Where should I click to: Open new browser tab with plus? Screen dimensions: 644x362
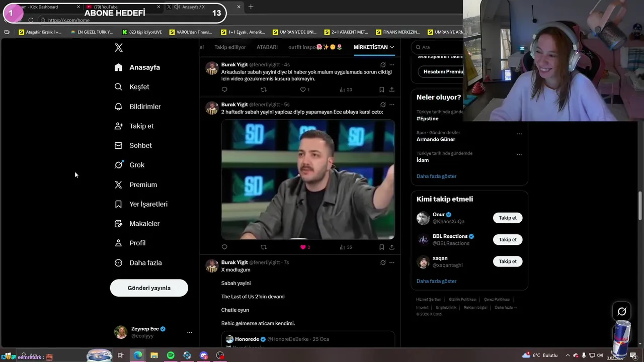tap(251, 7)
